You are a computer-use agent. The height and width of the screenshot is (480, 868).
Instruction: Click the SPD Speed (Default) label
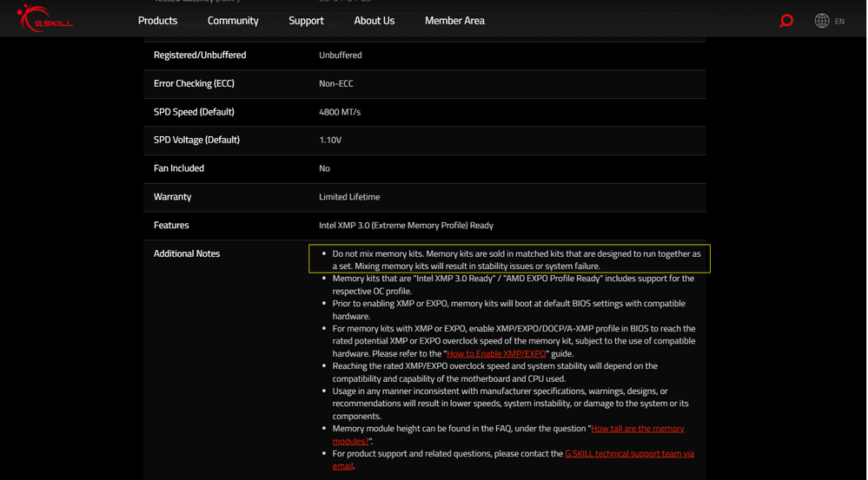[194, 112]
